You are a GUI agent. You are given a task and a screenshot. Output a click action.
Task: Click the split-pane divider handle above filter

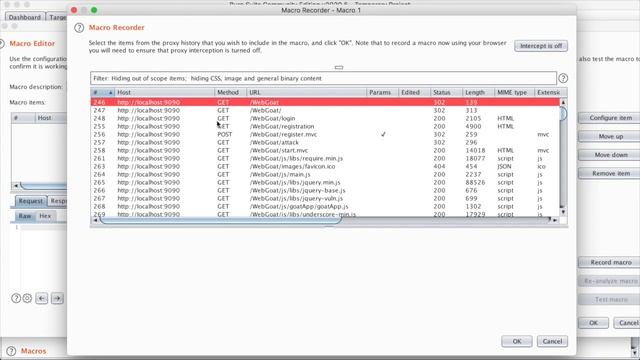(339, 67)
